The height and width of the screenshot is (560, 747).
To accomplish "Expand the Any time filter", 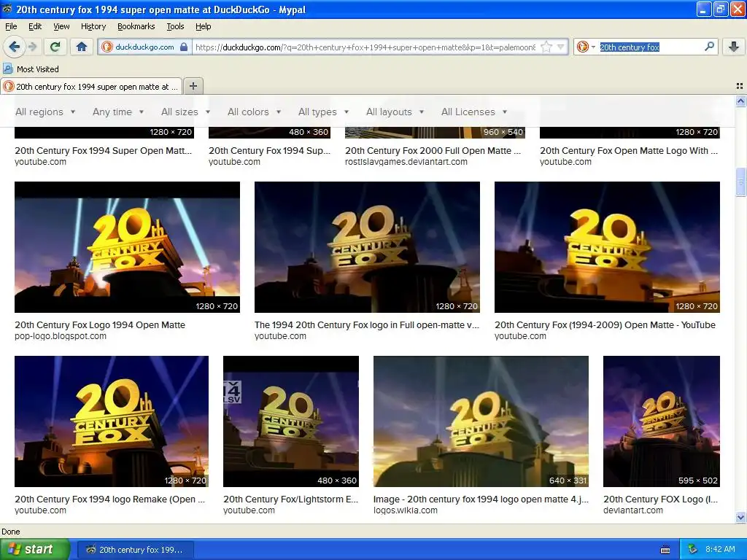I will click(118, 112).
